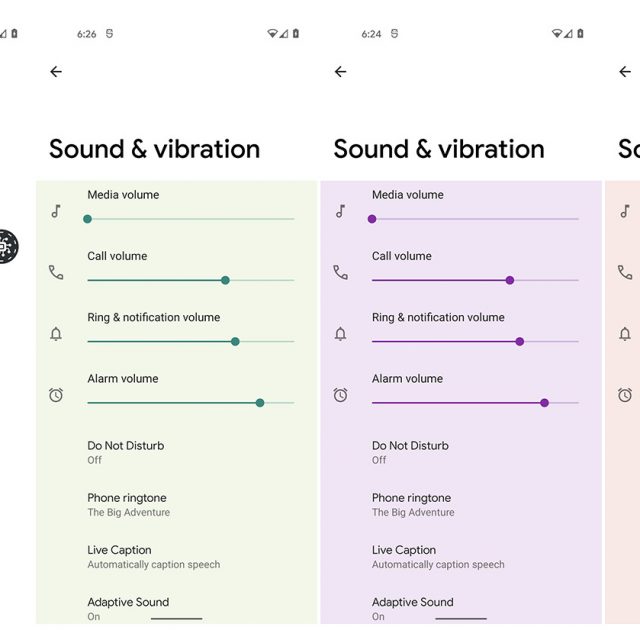Open Adaptive Sound on purple screen

412,608
